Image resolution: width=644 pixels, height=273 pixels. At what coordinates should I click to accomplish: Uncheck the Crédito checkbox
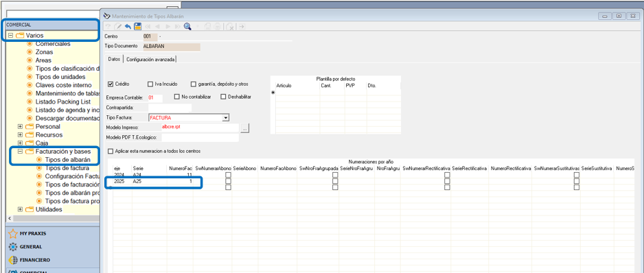click(110, 84)
